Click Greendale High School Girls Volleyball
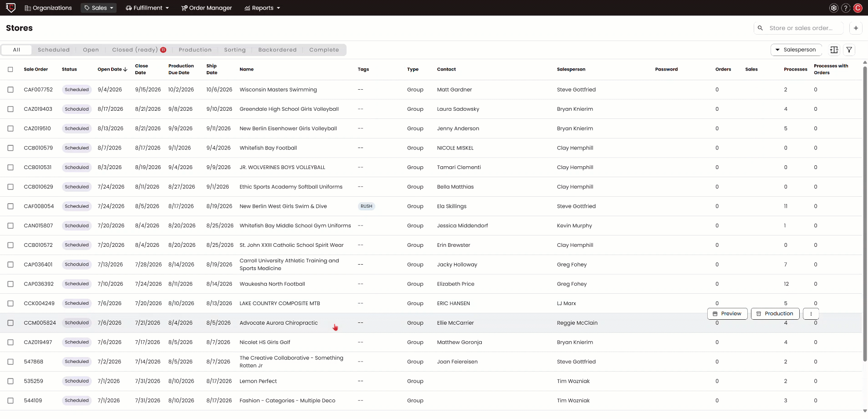868x419 pixels. click(x=289, y=109)
